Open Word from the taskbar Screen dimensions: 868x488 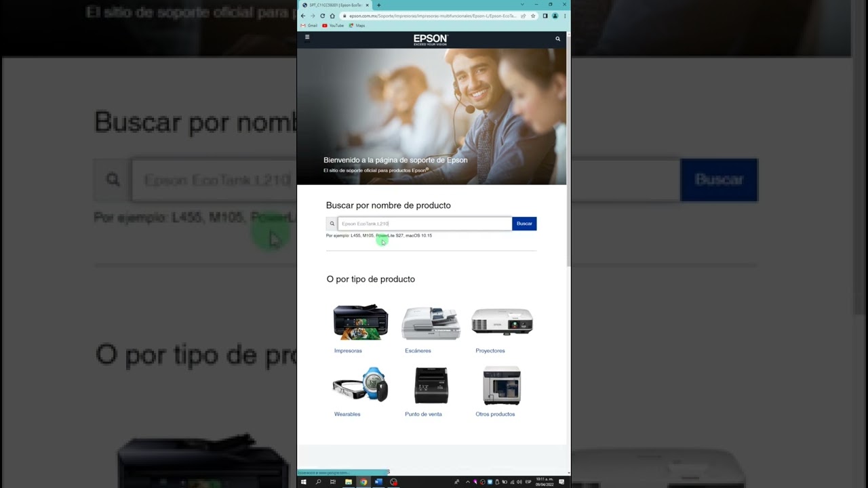(x=378, y=482)
